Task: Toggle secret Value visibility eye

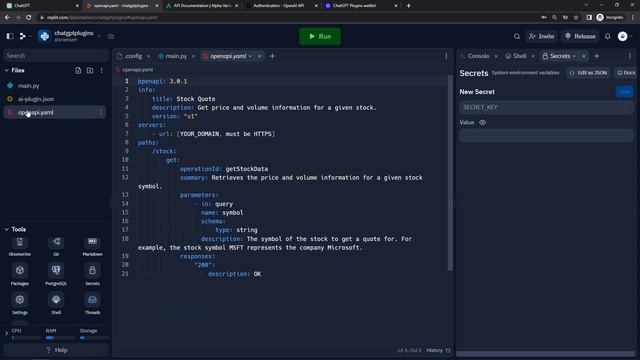Action: 482,122
